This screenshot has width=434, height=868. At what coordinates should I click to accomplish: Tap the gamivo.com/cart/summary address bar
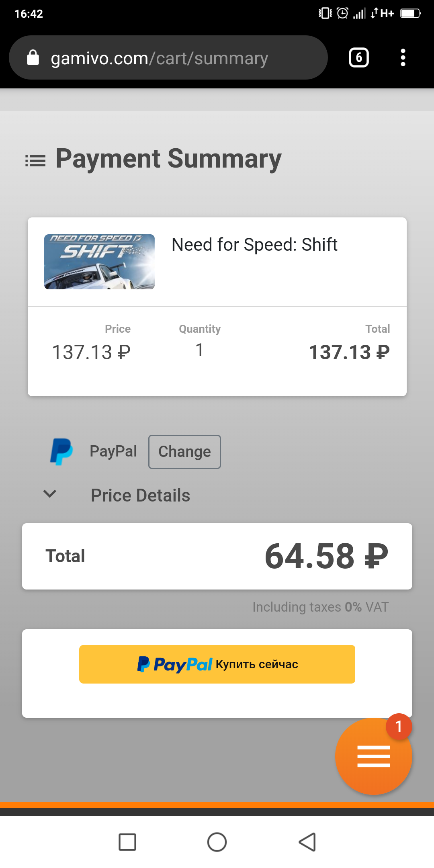(168, 57)
